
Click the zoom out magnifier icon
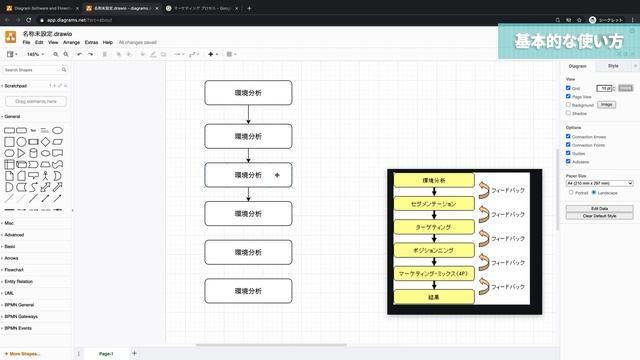[66, 54]
